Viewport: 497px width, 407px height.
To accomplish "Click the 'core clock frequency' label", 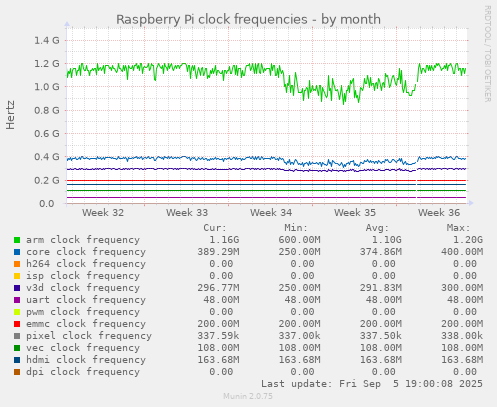I will pos(86,252).
